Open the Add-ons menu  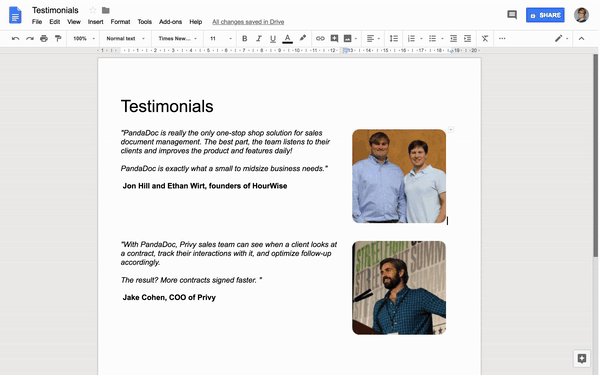pyautogui.click(x=170, y=22)
